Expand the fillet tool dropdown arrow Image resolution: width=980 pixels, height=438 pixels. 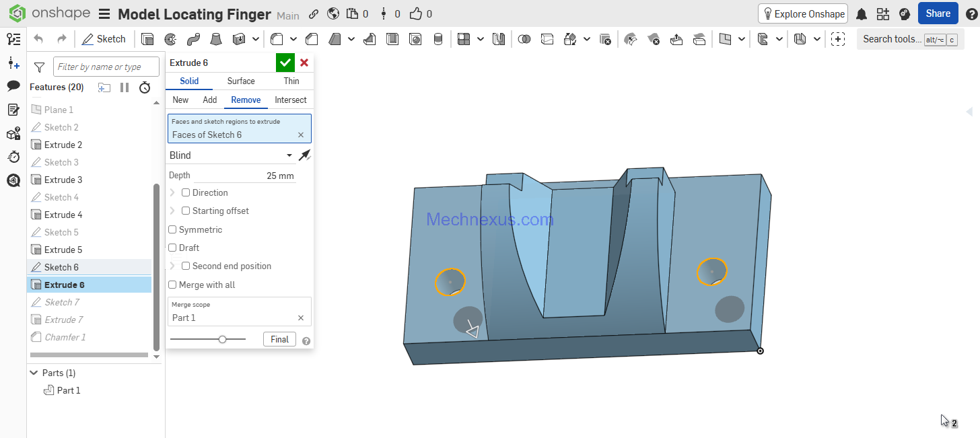[x=295, y=39]
